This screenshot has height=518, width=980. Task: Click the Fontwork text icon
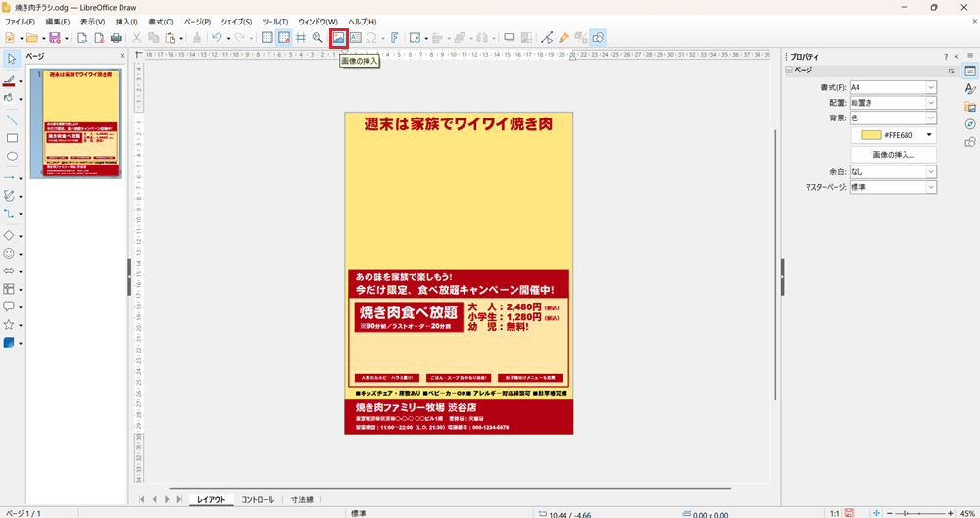[x=394, y=38]
